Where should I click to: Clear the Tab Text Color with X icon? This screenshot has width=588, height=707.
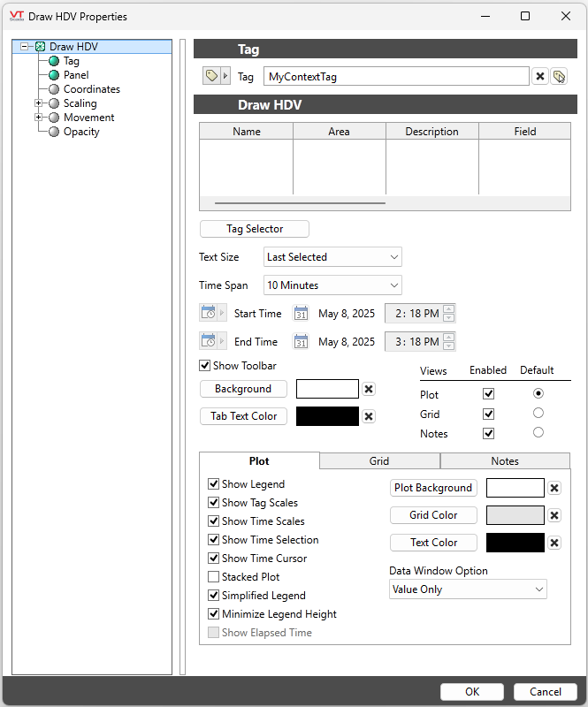(369, 417)
